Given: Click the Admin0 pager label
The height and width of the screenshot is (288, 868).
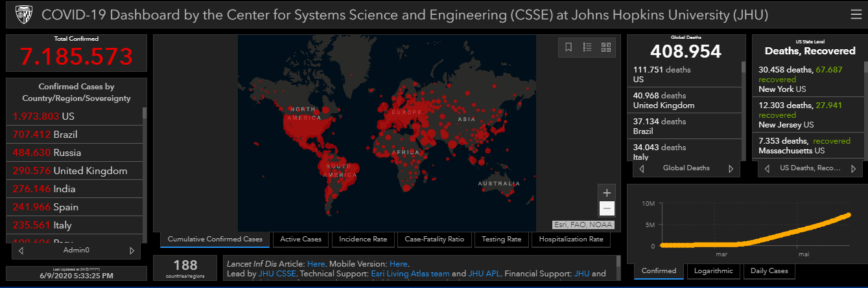Looking at the screenshot, I should click(76, 250).
